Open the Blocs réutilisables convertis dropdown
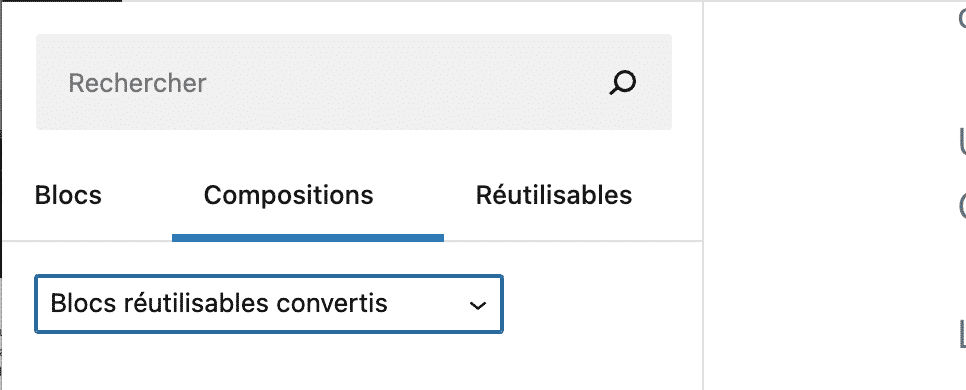The width and height of the screenshot is (966, 390). tap(269, 304)
